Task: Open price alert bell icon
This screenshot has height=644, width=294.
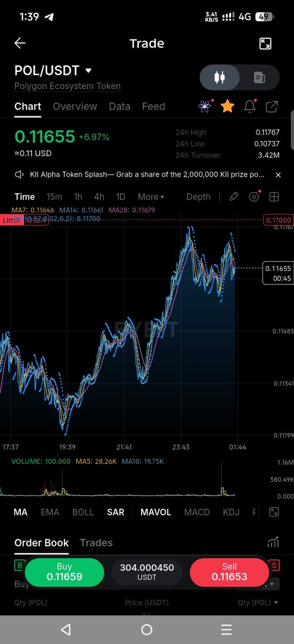Action: 249,106
